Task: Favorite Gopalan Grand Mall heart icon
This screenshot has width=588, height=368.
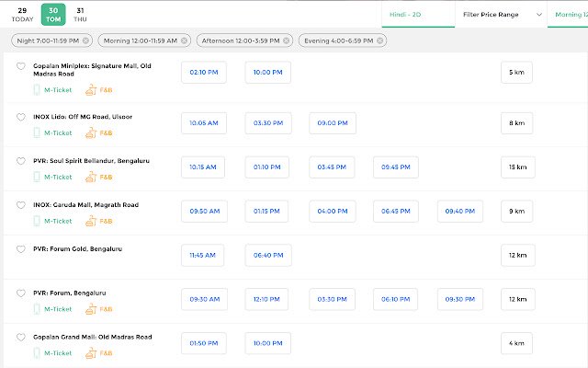Action: click(x=21, y=338)
